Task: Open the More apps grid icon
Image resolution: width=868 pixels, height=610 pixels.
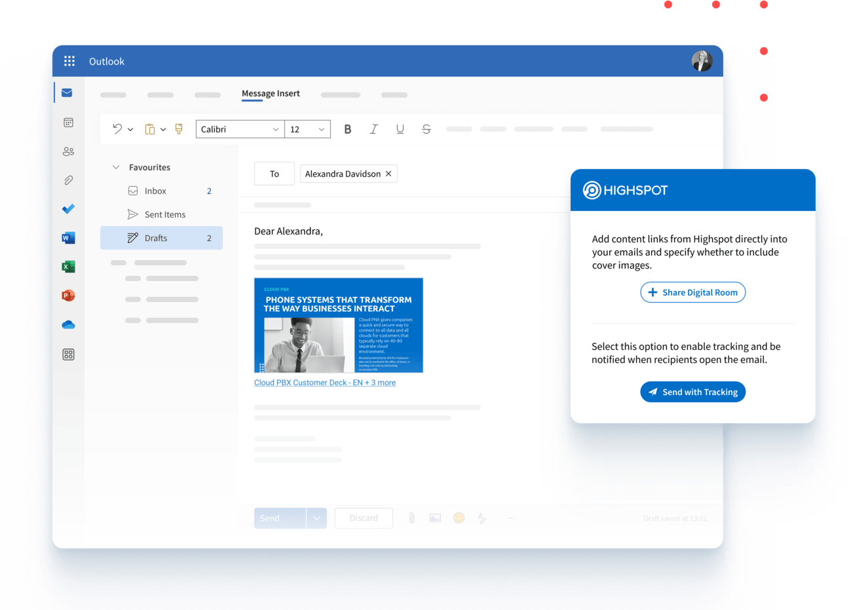Action: pyautogui.click(x=68, y=354)
